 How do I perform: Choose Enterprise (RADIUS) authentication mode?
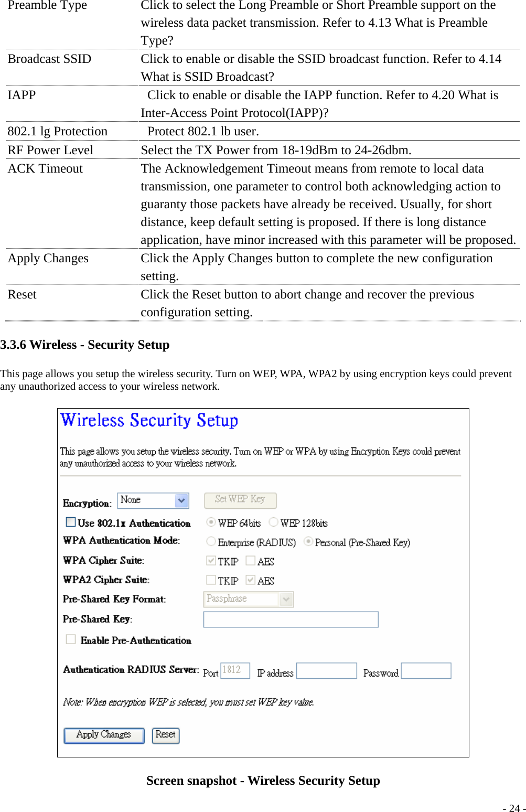click(211, 541)
